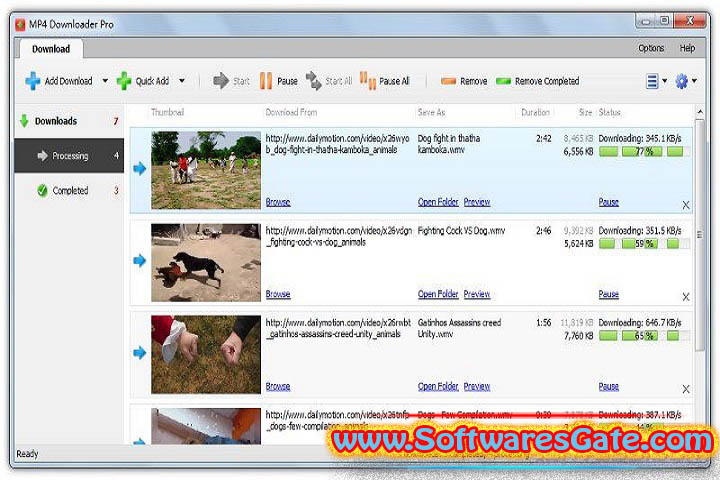Remove Gatinhos download with X icon
The height and width of the screenshot is (480, 720).
click(686, 389)
